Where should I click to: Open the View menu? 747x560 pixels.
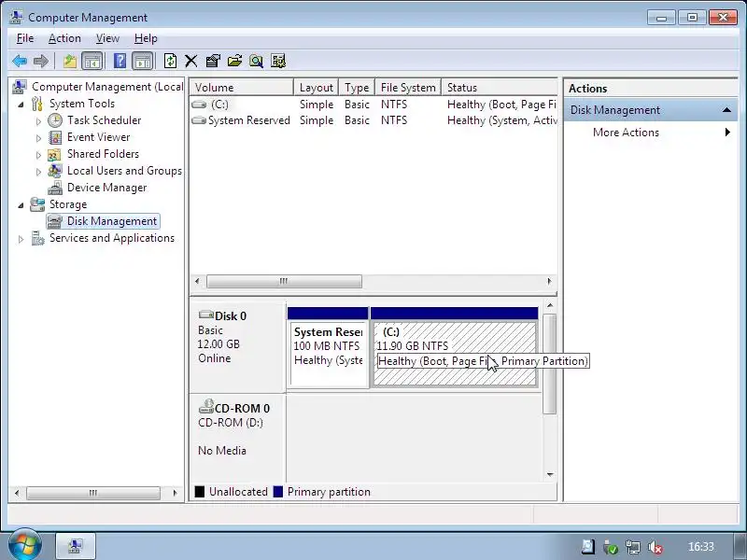107,38
